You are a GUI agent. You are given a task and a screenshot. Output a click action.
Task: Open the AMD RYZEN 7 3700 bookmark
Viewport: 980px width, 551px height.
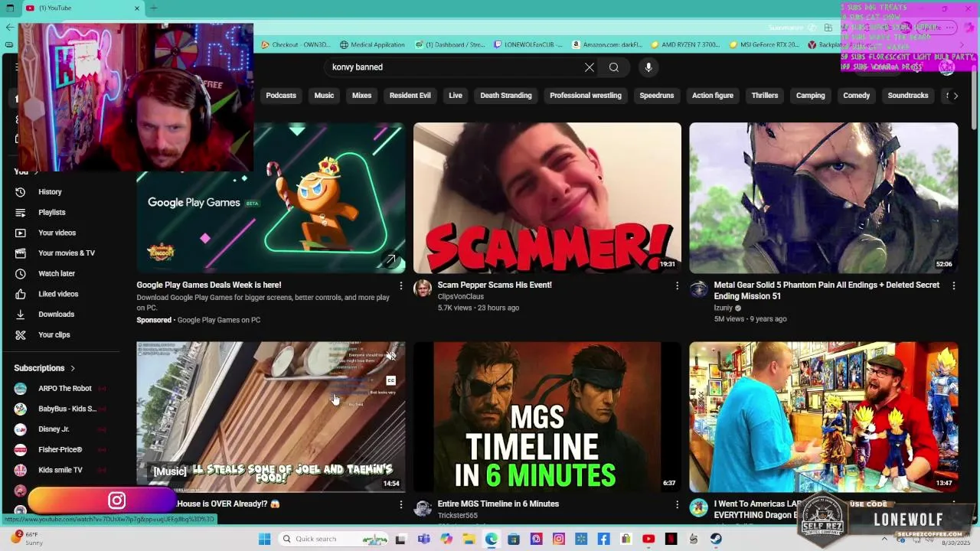pos(685,45)
